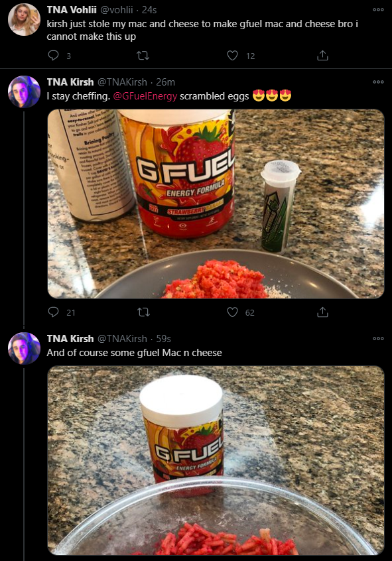
Task: Open the @GFuelEnergy mention link
Action: 145,96
